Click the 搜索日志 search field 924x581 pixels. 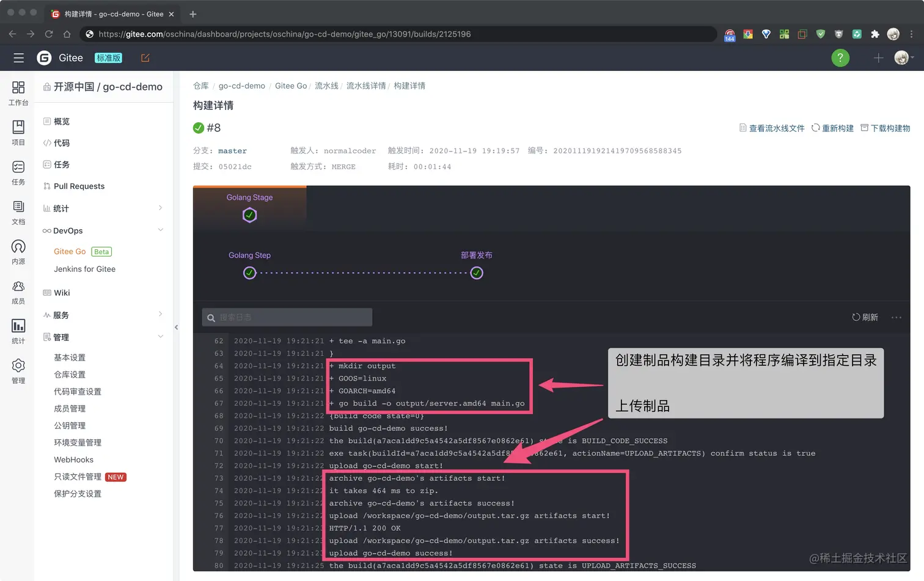pos(287,317)
